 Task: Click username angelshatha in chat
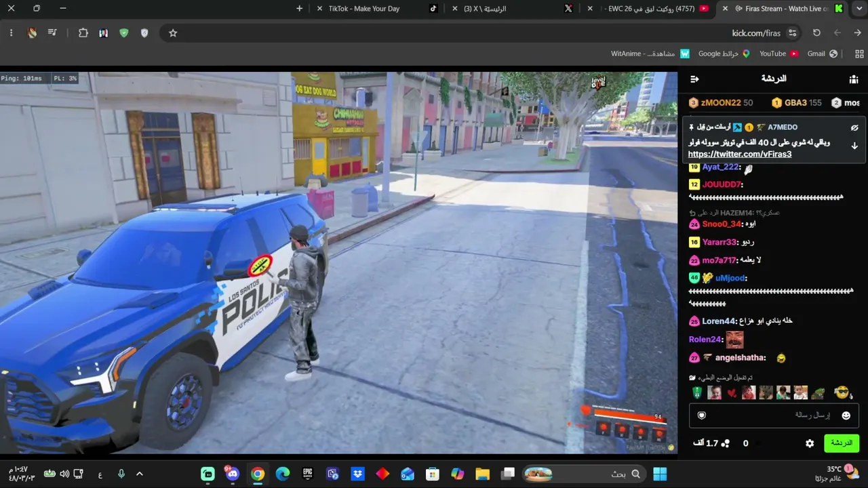(x=741, y=358)
